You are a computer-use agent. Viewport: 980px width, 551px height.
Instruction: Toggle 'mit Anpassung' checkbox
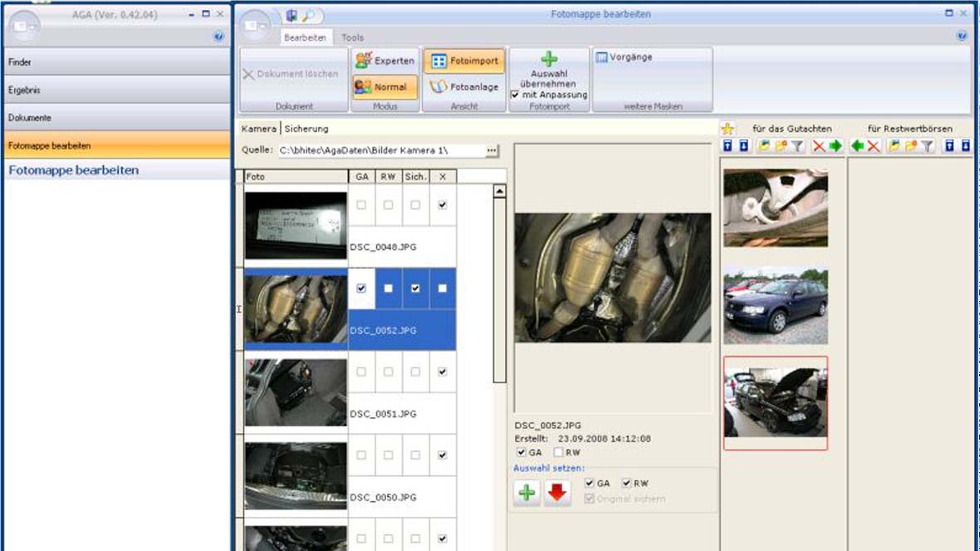click(515, 95)
